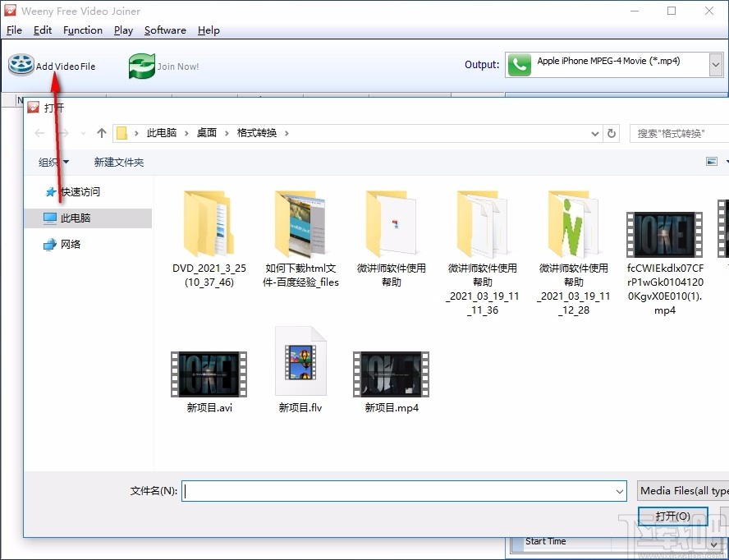Click the 快速访问 star icon
Viewport: 729px width, 560px height.
pyautogui.click(x=49, y=191)
